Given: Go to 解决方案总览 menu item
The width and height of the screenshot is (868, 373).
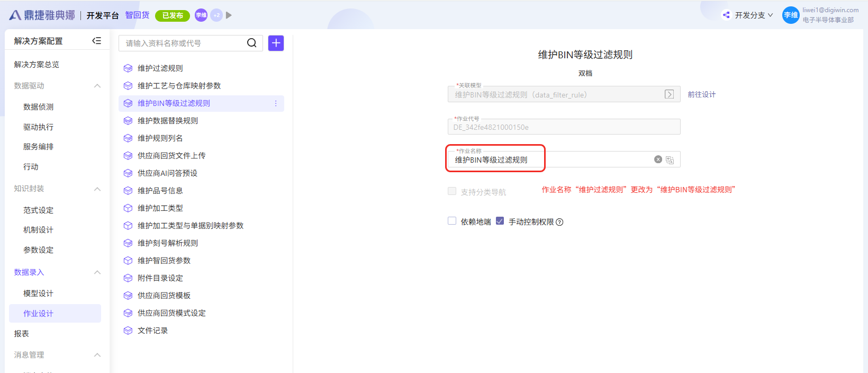Looking at the screenshot, I should pyautogui.click(x=37, y=65).
